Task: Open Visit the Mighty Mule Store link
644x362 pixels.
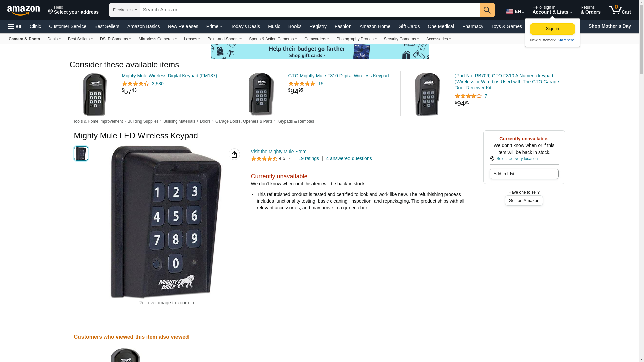Action: tap(278, 152)
